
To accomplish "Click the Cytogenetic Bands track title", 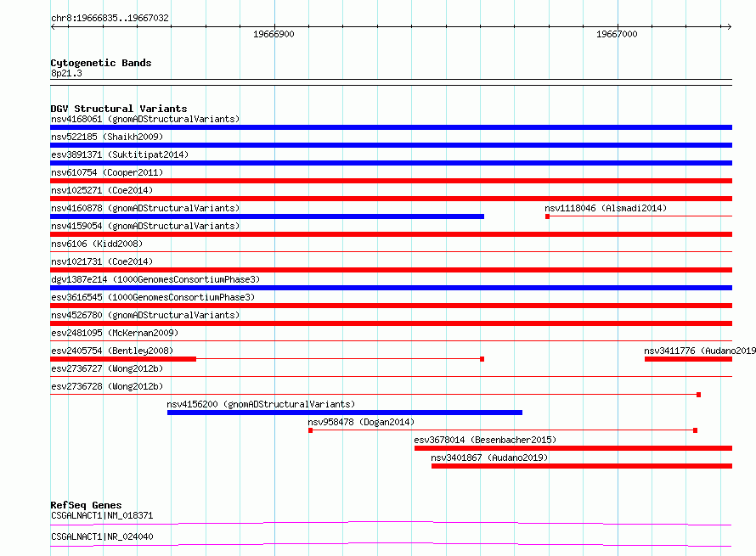I will point(101,63).
